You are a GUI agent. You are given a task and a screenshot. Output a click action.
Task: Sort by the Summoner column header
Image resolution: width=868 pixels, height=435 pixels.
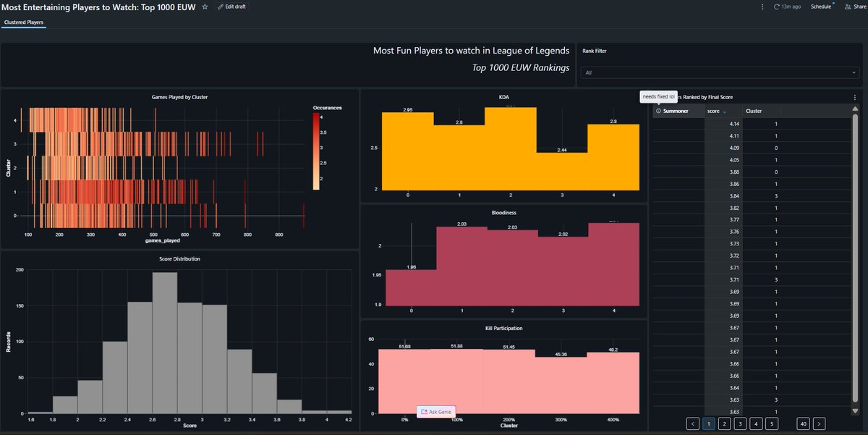tap(676, 111)
